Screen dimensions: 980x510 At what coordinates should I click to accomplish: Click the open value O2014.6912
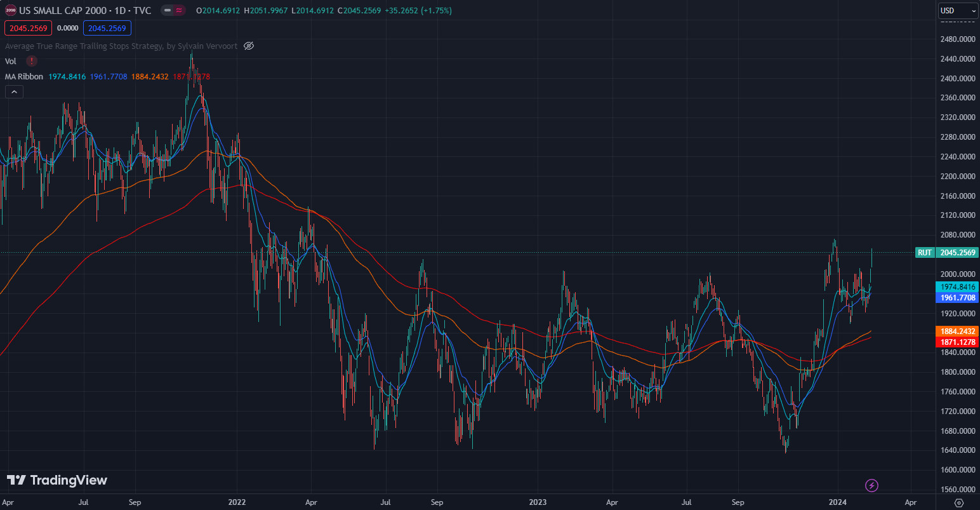218,10
